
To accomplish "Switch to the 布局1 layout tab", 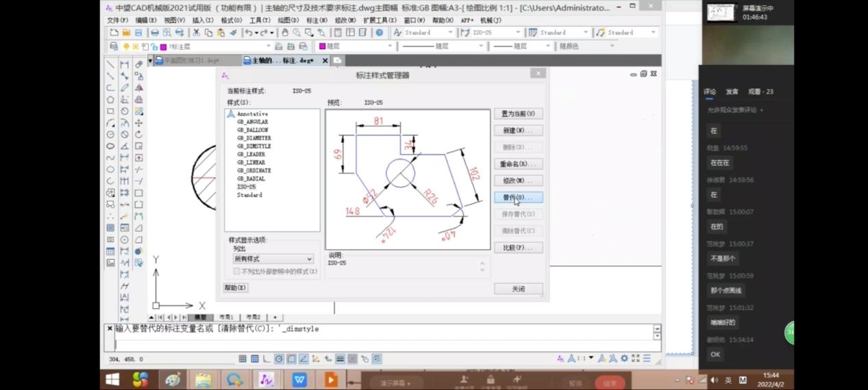I will [225, 317].
